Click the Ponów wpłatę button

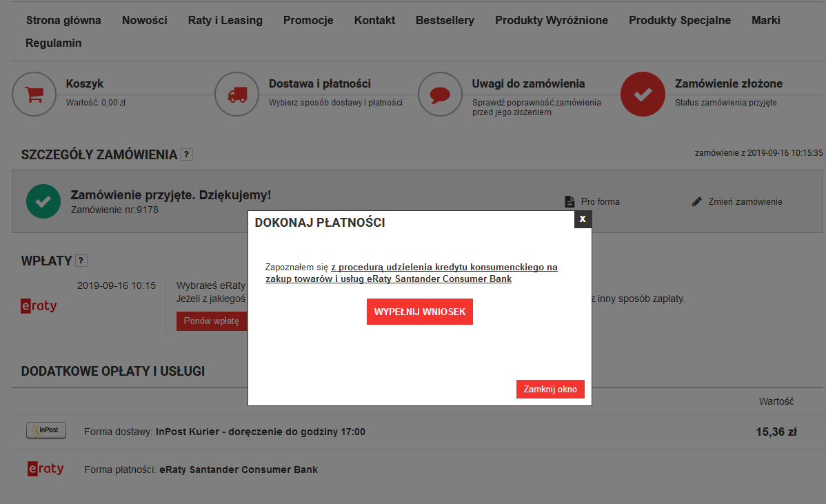coord(211,321)
